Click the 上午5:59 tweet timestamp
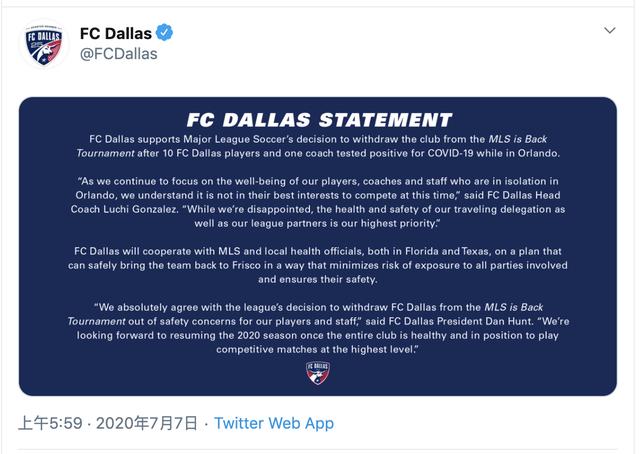 point(50,423)
